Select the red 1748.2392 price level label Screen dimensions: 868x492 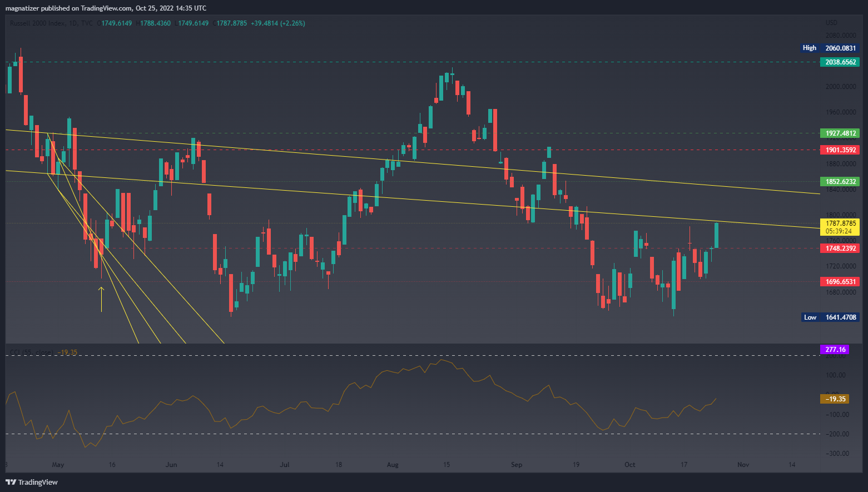[840, 249]
